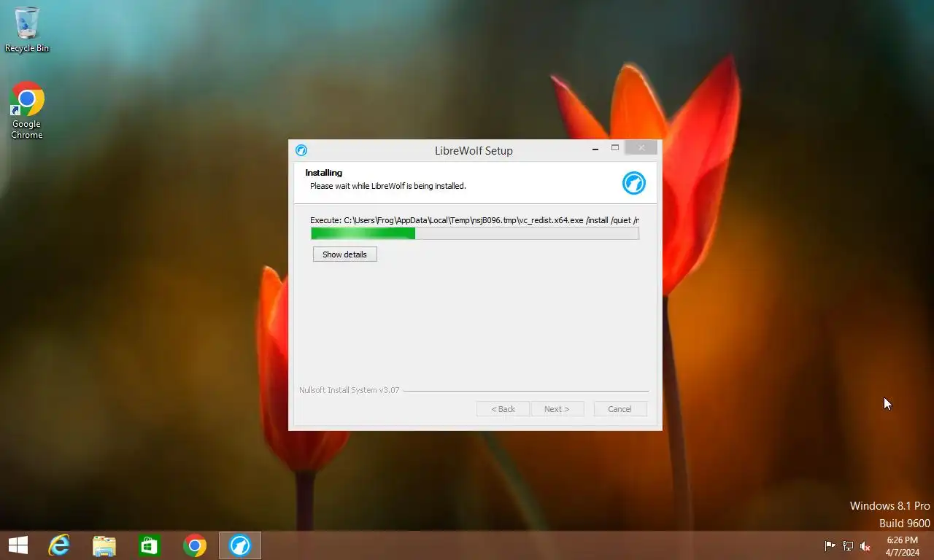
Task: Click the disabled Next > button
Action: coord(557,409)
